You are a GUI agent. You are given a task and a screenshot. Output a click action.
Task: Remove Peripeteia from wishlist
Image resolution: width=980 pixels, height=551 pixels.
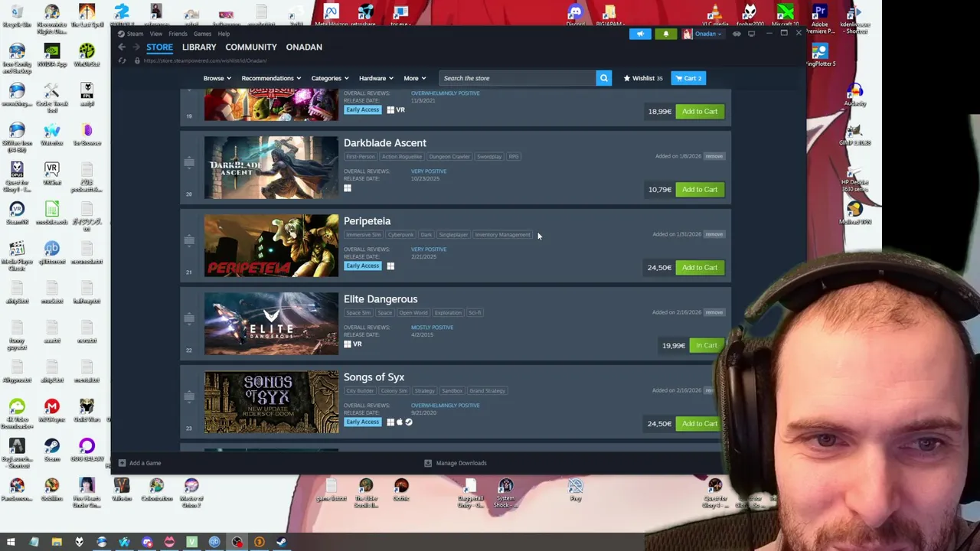(x=714, y=234)
